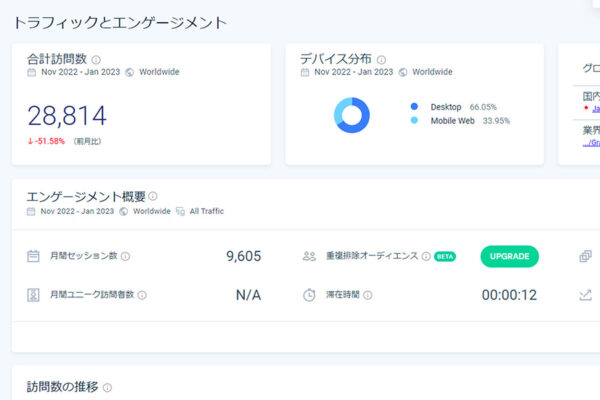Click info icon next to 月間セッション数
Viewport: 600px width, 400px height.
click(x=126, y=256)
